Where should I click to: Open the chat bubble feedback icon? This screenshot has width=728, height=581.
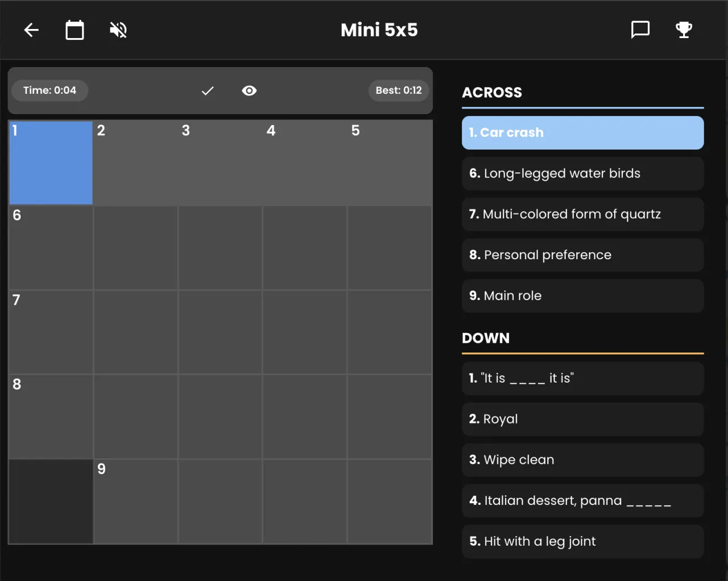click(x=640, y=30)
